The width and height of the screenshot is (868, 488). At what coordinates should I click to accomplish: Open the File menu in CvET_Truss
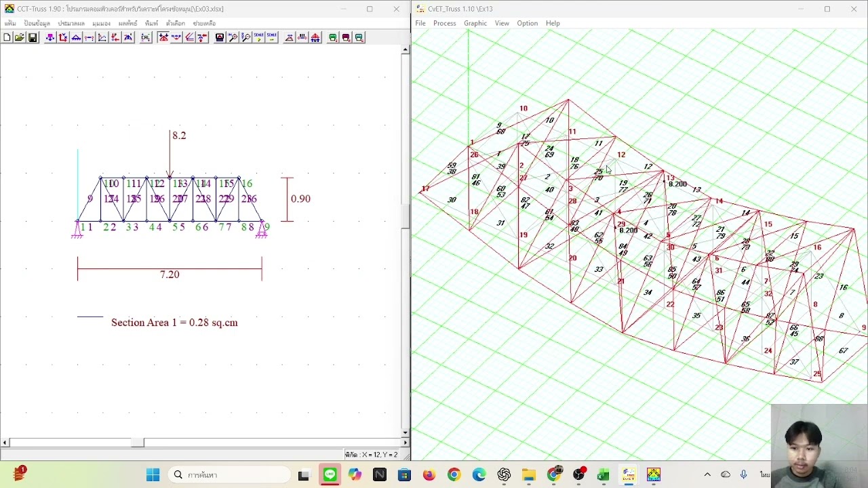point(420,23)
